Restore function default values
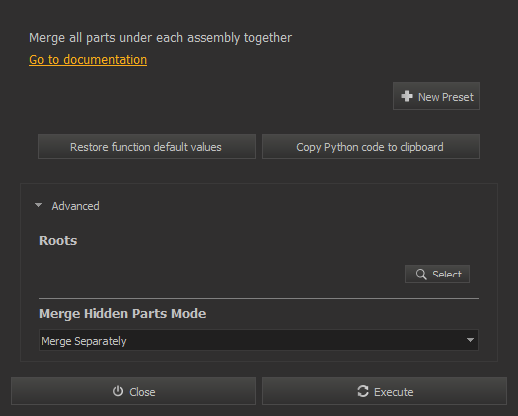Viewport: 518px width, 416px height. point(147,147)
